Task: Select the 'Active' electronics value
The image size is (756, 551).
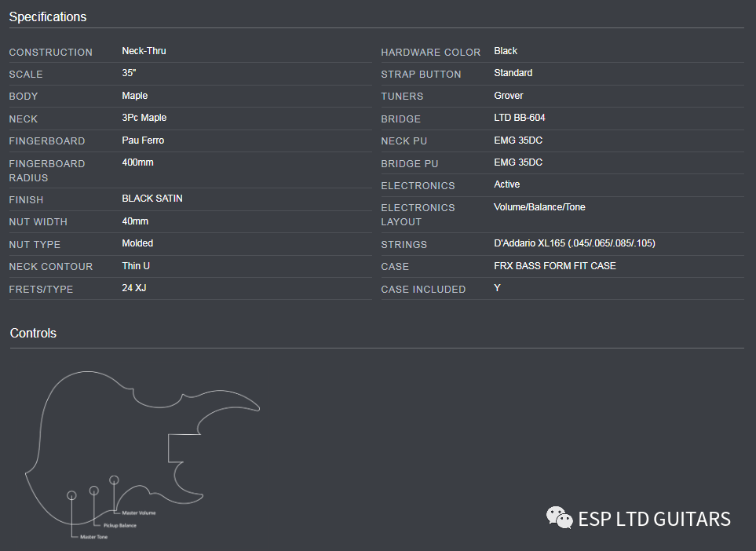Action: click(506, 184)
